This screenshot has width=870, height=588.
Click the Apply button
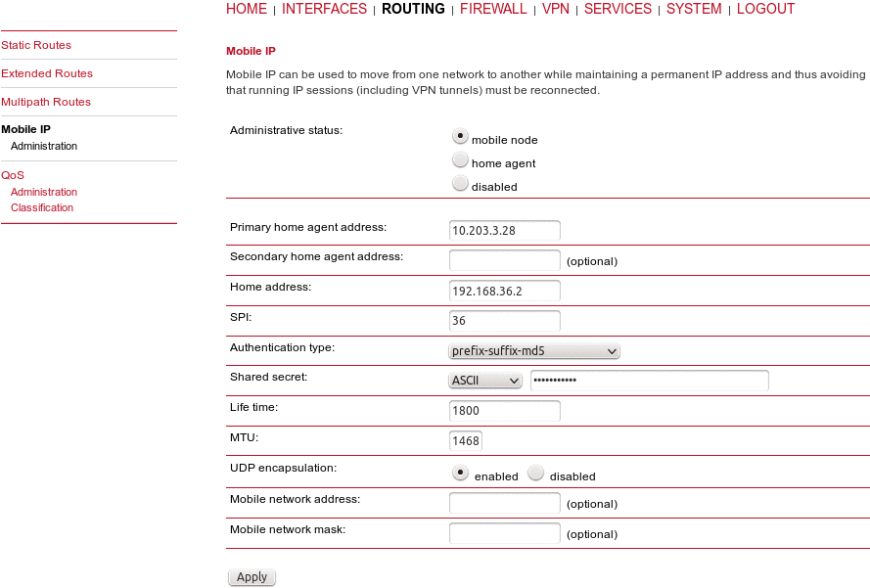[252, 577]
